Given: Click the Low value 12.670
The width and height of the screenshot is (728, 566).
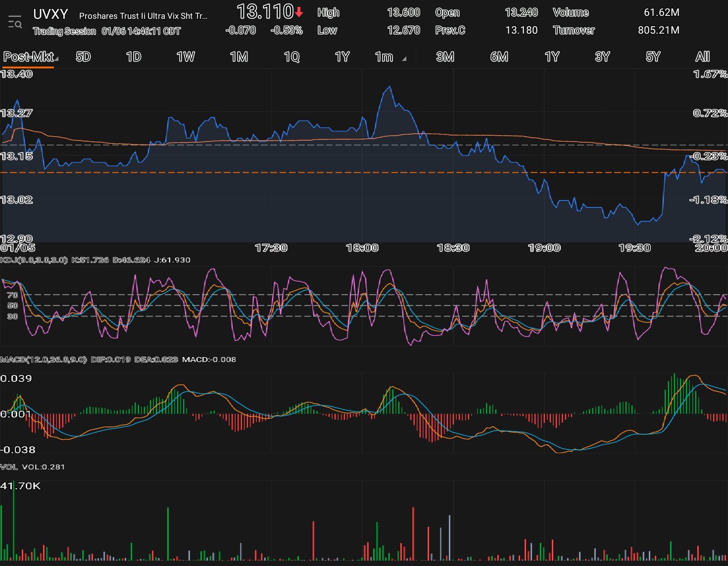Looking at the screenshot, I should (x=403, y=30).
